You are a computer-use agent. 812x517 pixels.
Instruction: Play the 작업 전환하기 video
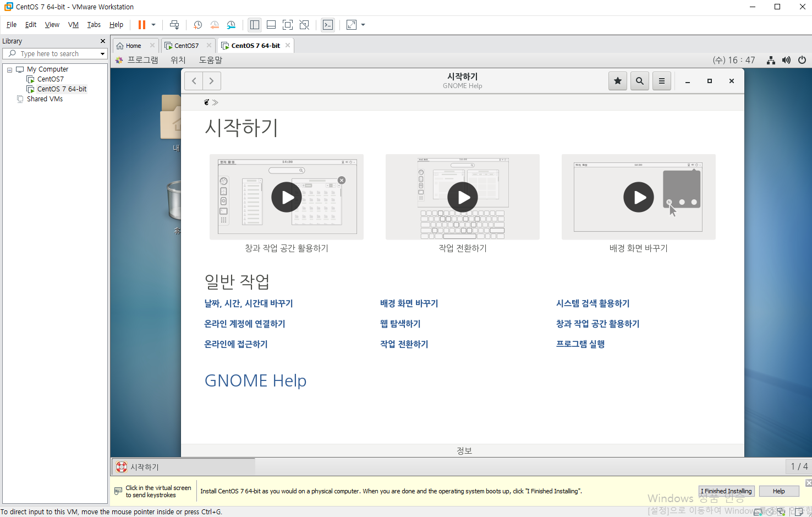click(x=463, y=197)
